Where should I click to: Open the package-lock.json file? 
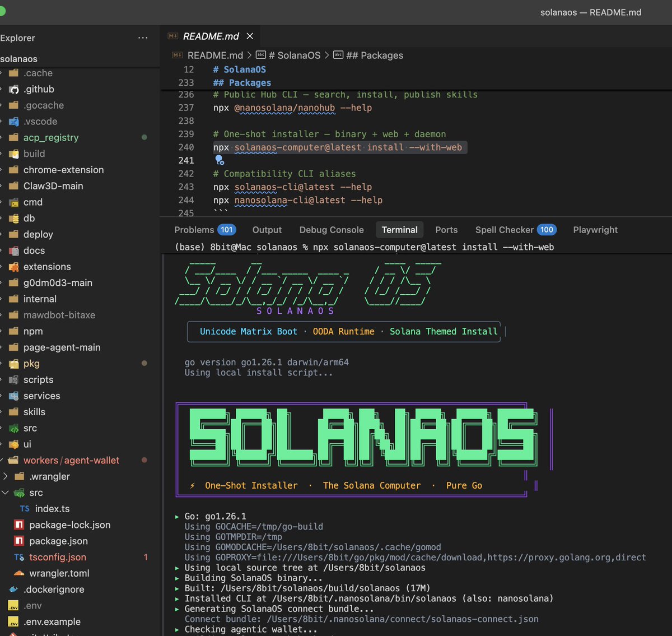coord(69,525)
